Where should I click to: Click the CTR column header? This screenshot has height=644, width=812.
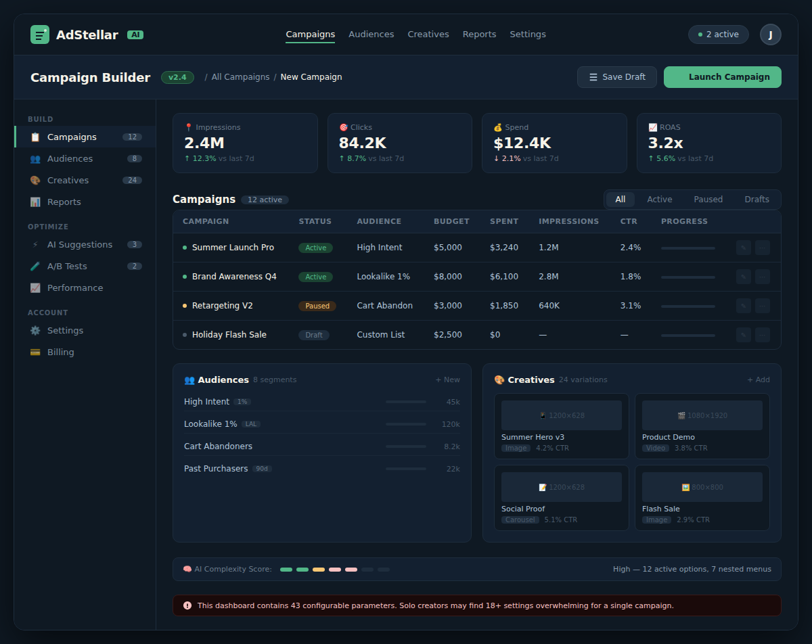tap(629, 221)
